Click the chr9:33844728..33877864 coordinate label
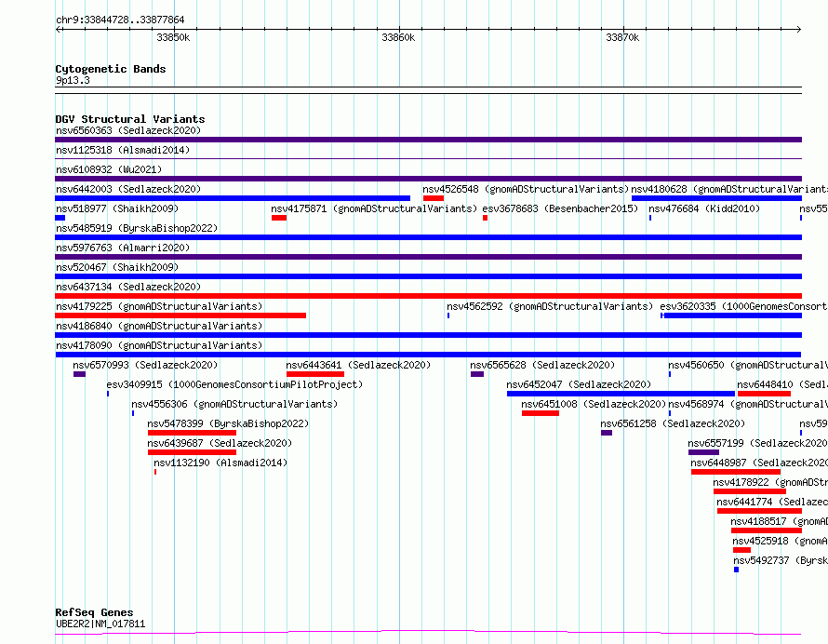Image resolution: width=828 pixels, height=644 pixels. 120,20
